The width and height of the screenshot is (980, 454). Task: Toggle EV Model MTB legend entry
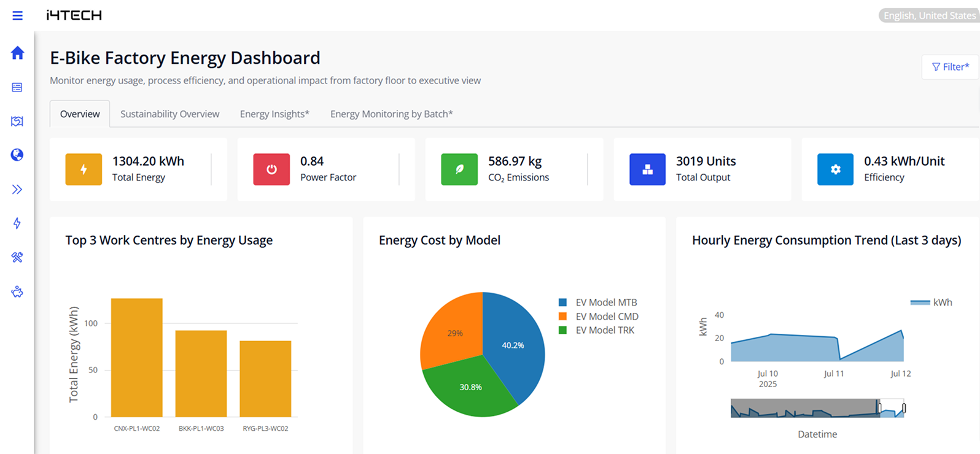[x=605, y=302]
